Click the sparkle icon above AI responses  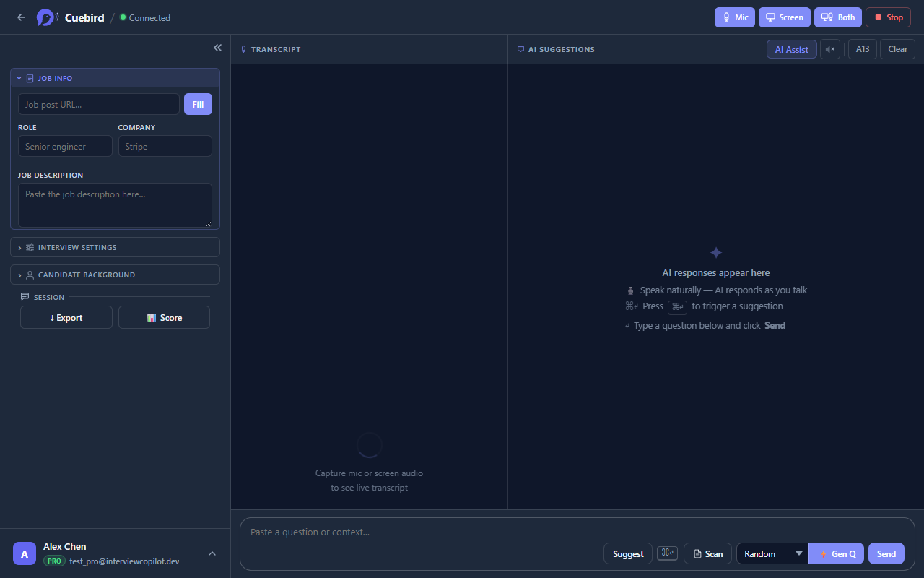click(x=716, y=252)
